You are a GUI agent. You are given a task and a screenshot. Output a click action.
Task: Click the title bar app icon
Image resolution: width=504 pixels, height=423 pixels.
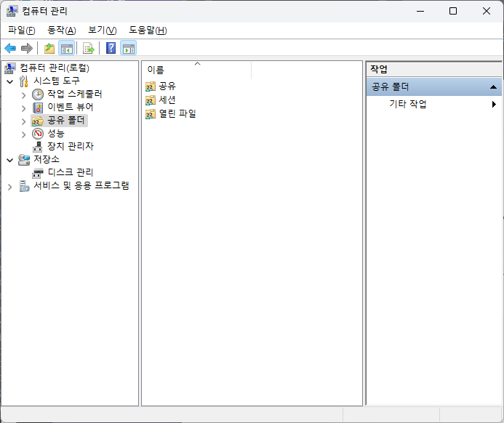(12, 11)
